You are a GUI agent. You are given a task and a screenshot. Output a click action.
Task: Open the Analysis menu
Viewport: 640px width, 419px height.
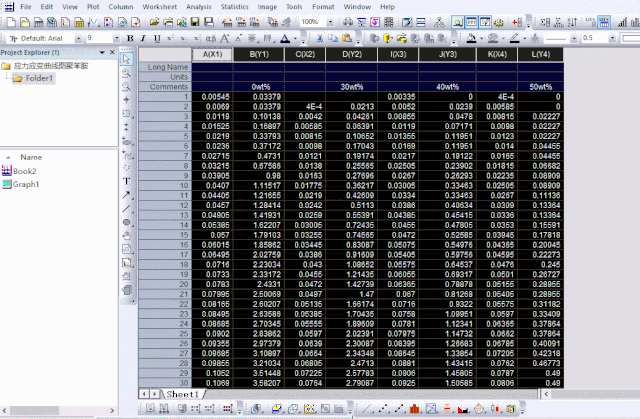(199, 7)
